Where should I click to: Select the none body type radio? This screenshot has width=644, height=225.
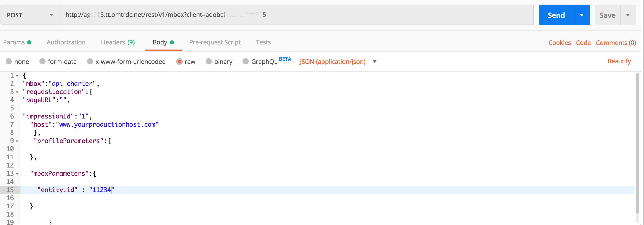[9, 62]
